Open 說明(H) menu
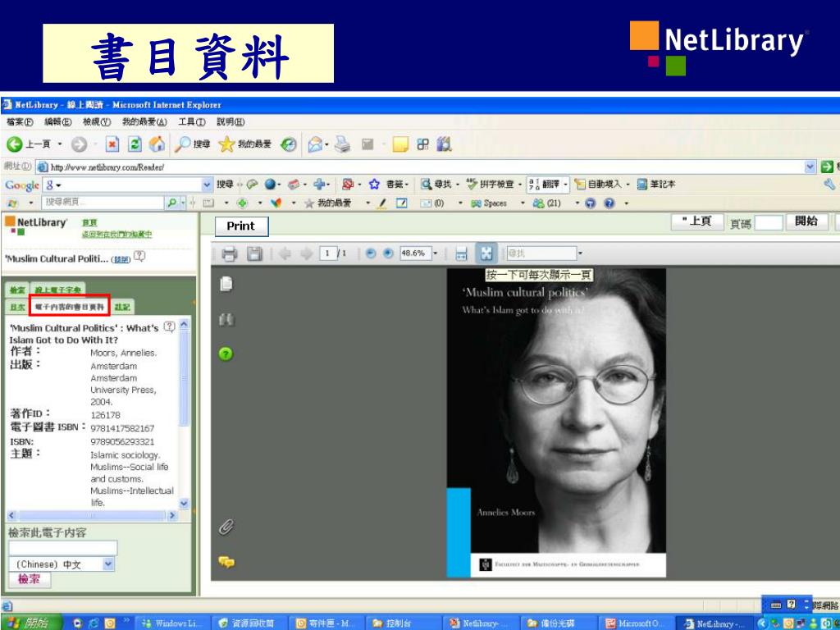 pos(231,122)
